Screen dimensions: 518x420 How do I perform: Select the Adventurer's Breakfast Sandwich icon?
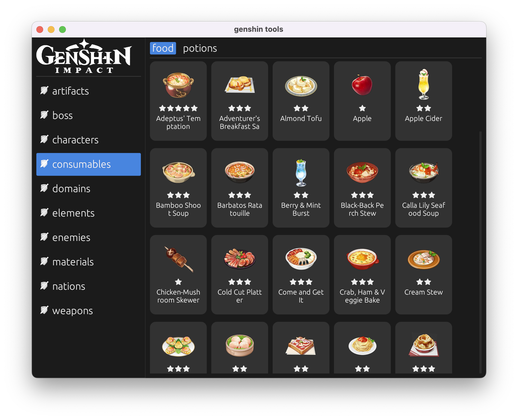coord(240,85)
